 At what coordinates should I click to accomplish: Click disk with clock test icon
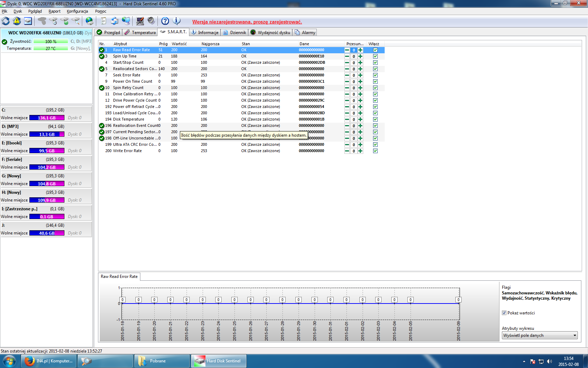53,21
